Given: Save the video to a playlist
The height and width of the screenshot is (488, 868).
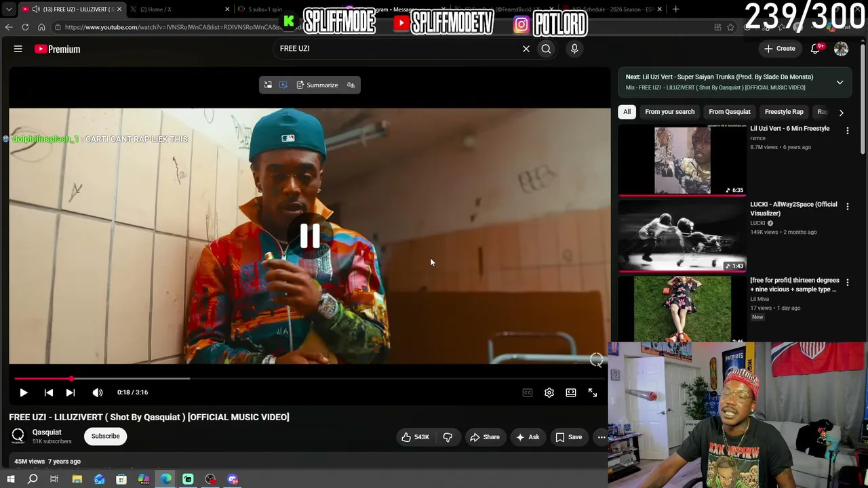Looking at the screenshot, I should coord(569,437).
